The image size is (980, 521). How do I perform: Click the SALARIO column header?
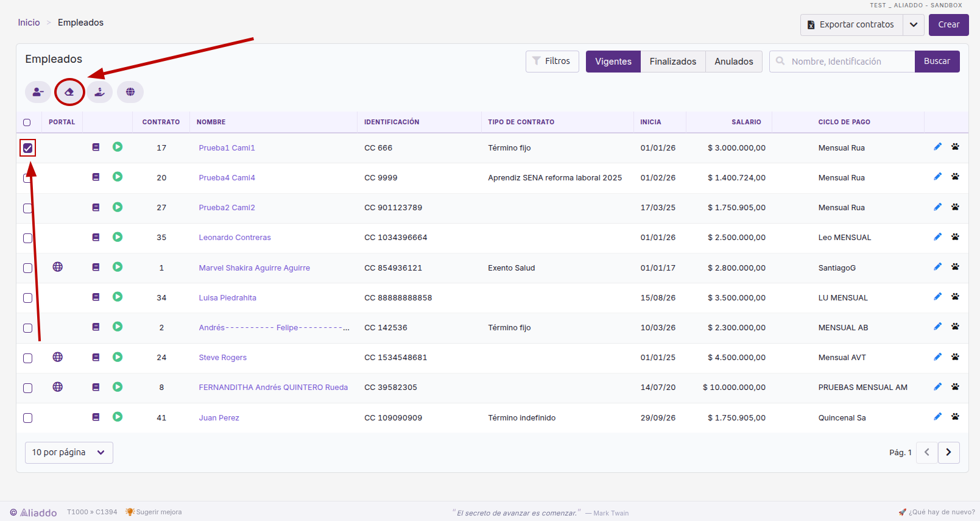(747, 122)
